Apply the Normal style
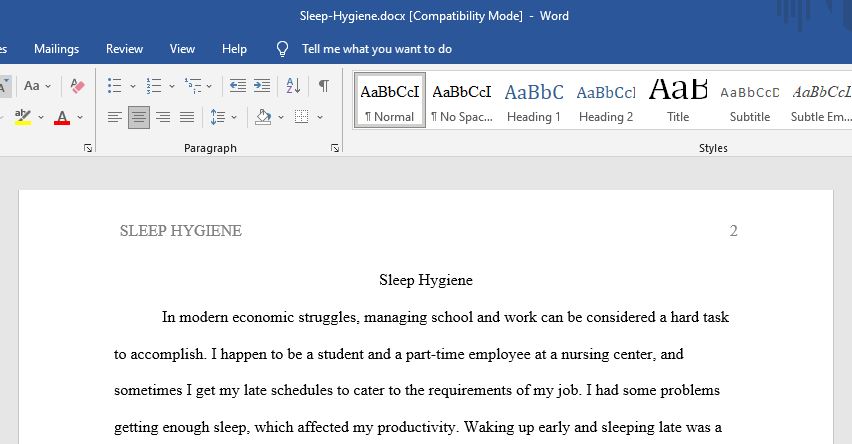Viewport: 852px width, 444px height. pos(390,101)
